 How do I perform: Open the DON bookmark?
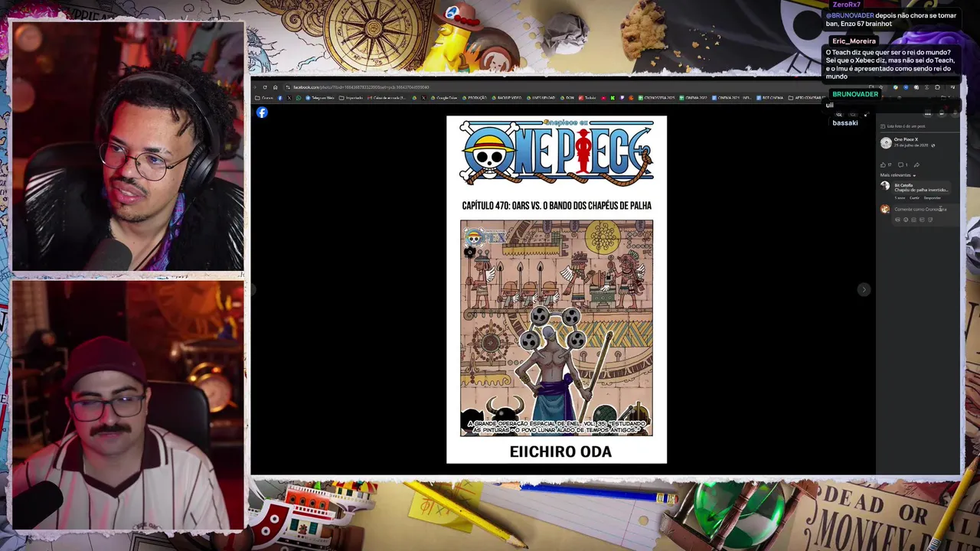pos(567,98)
